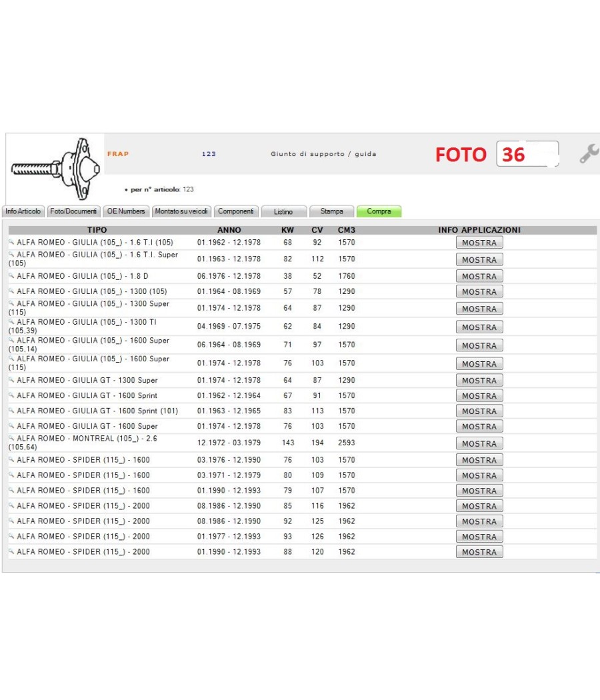Screen dimensions: 600x700
Task: Click MOSTRA for Spider 1600 03.1976 row
Action: coord(479,460)
